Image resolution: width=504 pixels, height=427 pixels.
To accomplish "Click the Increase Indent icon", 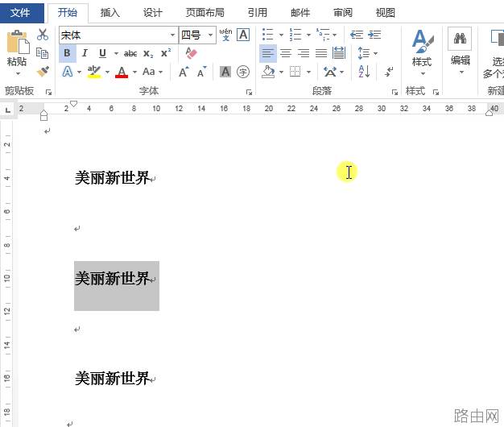I will pos(374,35).
